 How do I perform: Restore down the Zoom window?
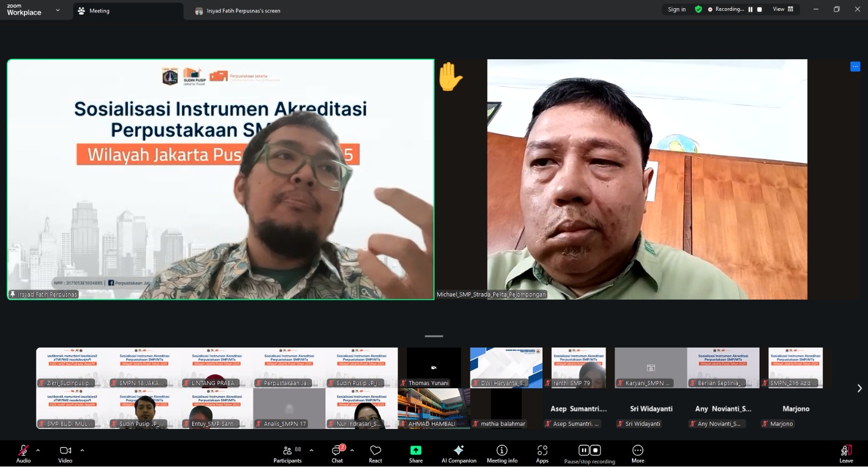(837, 9)
